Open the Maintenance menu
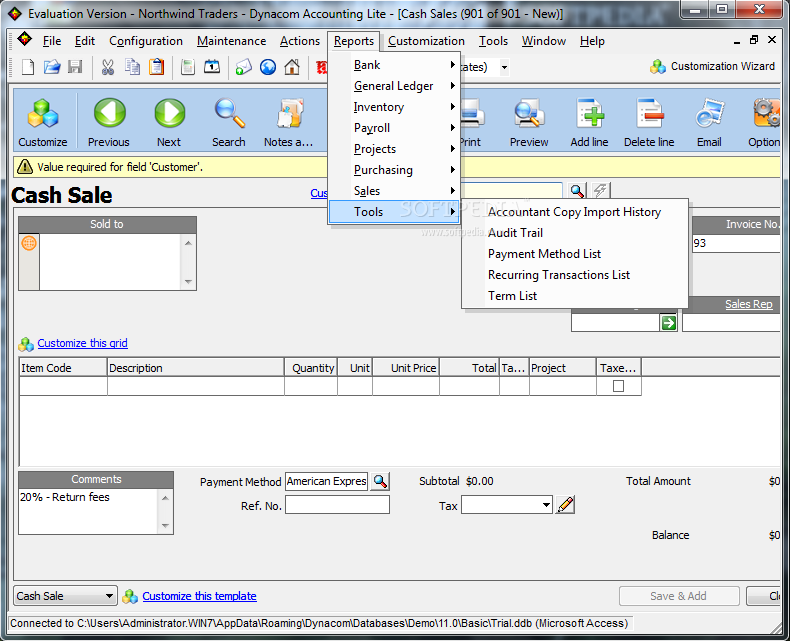The image size is (790, 641). [x=231, y=41]
